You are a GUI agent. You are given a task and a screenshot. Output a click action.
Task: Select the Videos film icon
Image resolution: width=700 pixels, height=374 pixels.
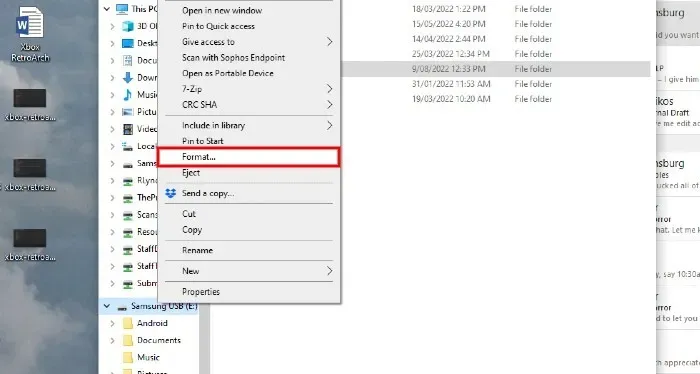coord(128,129)
